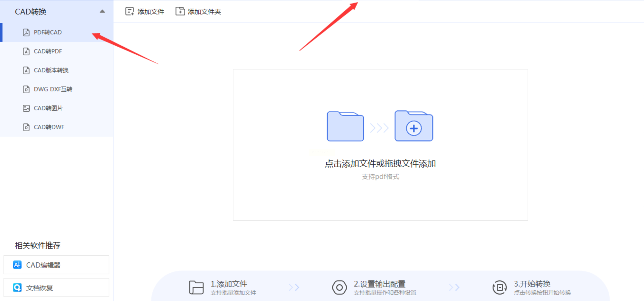
Task: Click the CAD版本转换 file icon
Action: (26, 70)
